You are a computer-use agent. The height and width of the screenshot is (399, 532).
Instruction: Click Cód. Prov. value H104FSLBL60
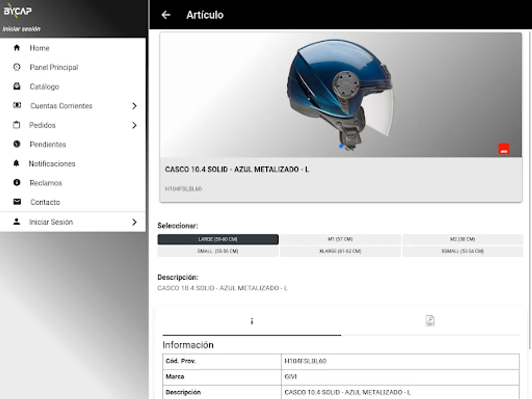click(305, 361)
